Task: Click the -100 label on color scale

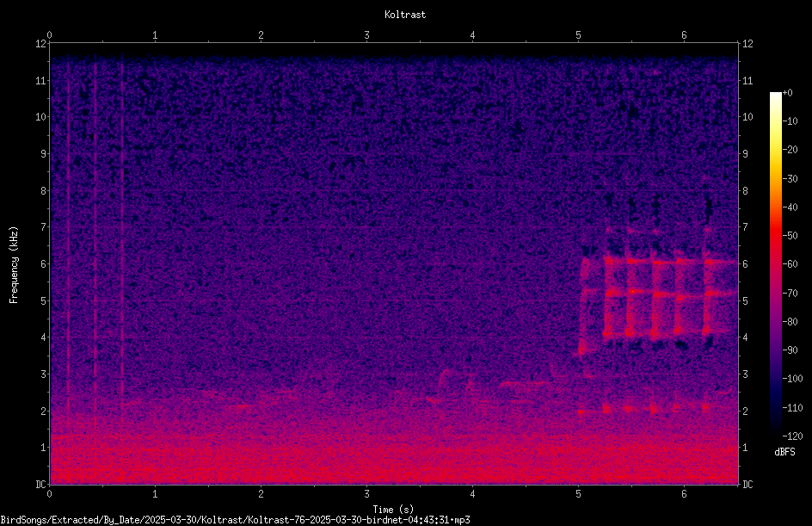Action: [793, 379]
